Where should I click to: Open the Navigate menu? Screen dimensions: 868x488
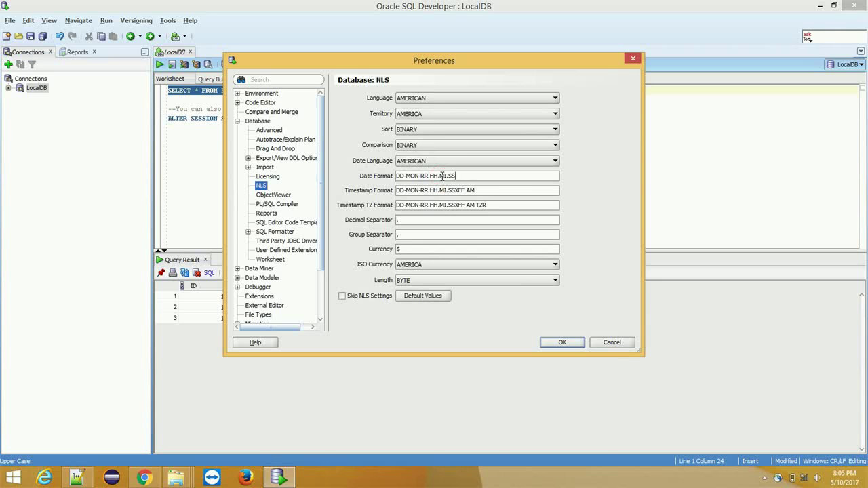pyautogui.click(x=79, y=20)
